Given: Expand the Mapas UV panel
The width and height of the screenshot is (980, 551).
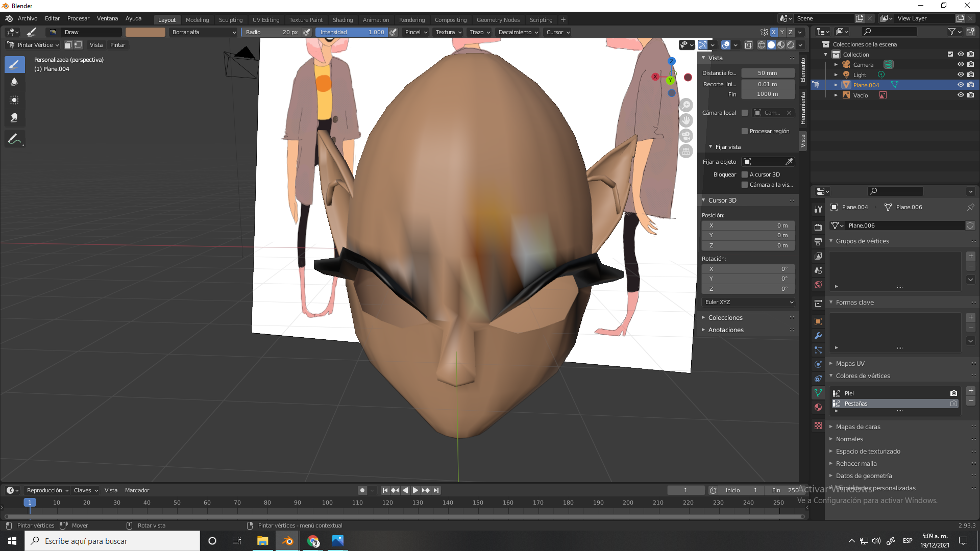Looking at the screenshot, I should [850, 364].
